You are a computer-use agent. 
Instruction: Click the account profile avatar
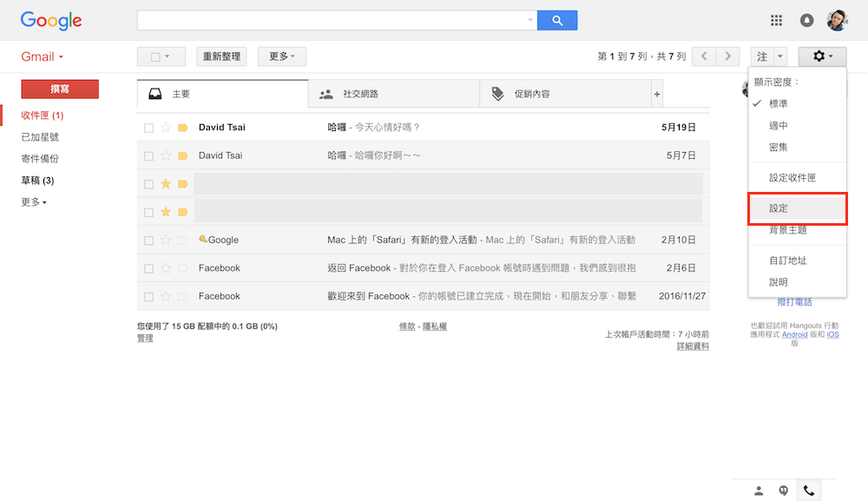coord(837,20)
